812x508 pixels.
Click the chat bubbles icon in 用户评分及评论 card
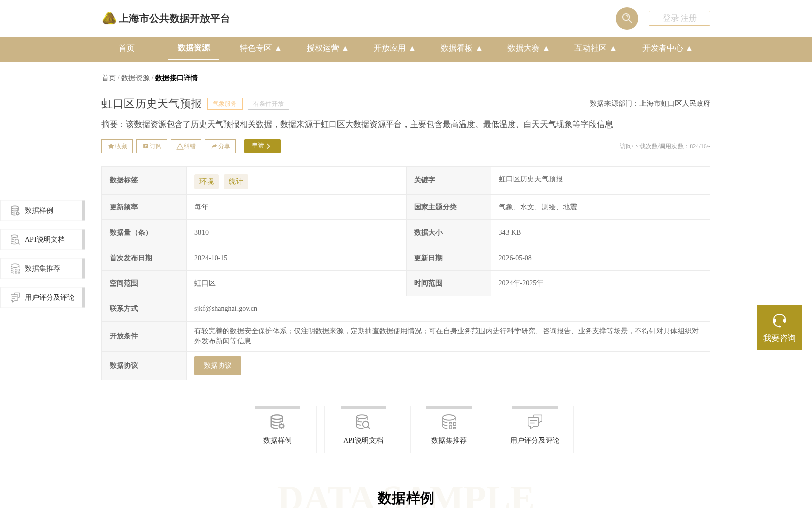click(535, 422)
